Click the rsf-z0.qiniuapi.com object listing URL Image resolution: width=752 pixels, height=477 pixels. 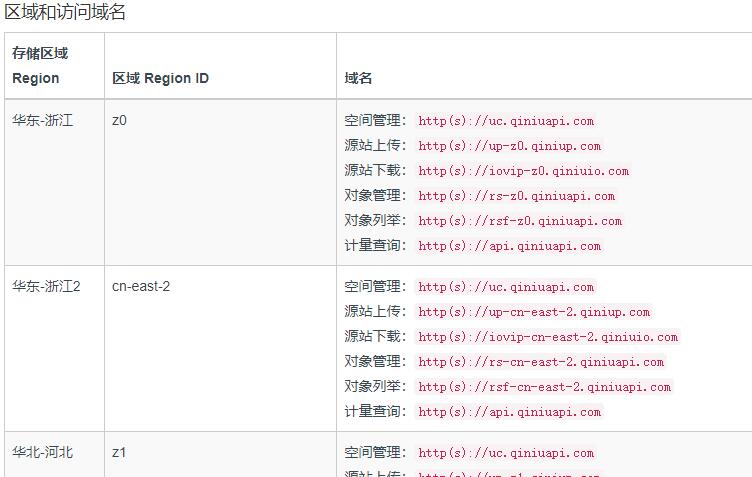tap(520, 221)
